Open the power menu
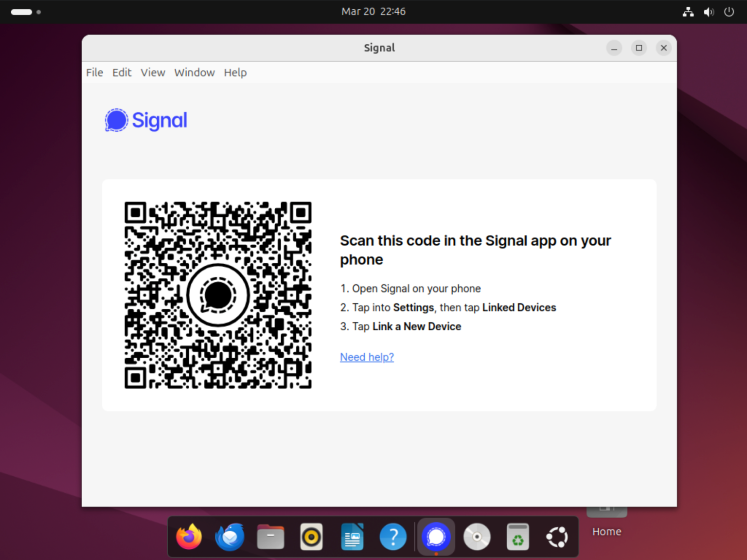Image resolution: width=747 pixels, height=560 pixels. tap(729, 12)
